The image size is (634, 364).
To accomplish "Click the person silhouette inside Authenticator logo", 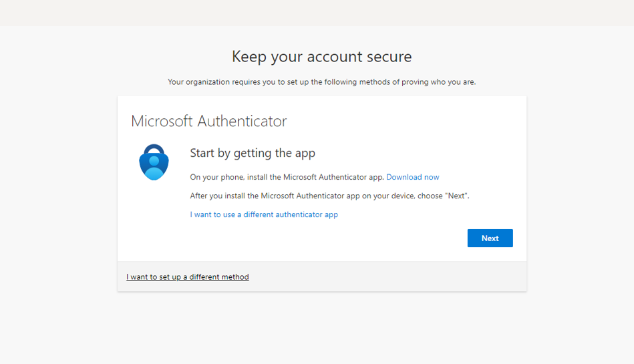I will point(154,168).
